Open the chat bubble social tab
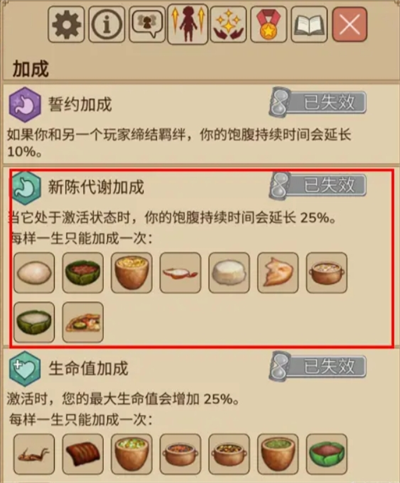Image resolution: width=400 pixels, height=483 pixels. tap(147, 25)
